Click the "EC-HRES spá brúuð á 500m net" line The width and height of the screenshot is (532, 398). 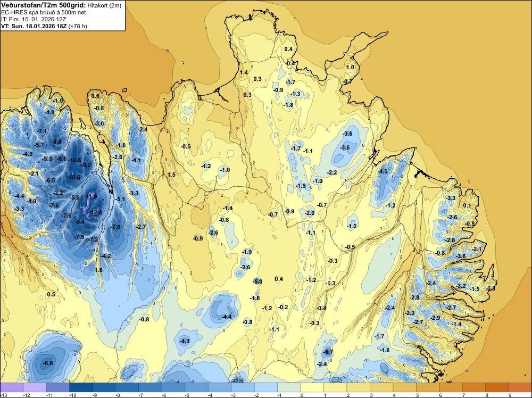click(44, 12)
